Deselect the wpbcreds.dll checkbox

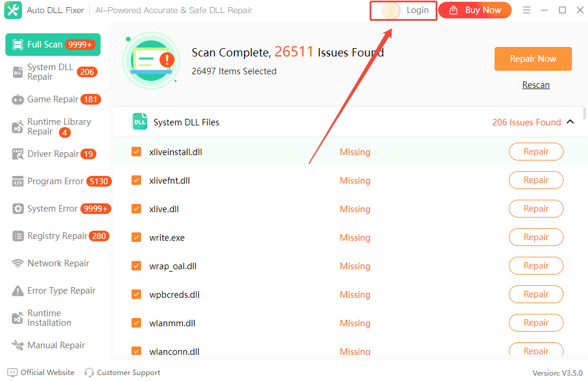pos(136,295)
